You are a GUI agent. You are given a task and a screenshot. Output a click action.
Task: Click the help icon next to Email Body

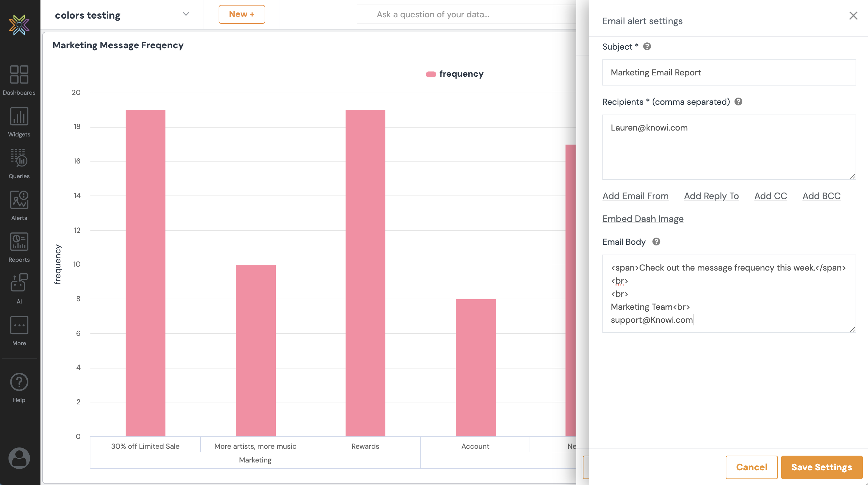tap(656, 242)
